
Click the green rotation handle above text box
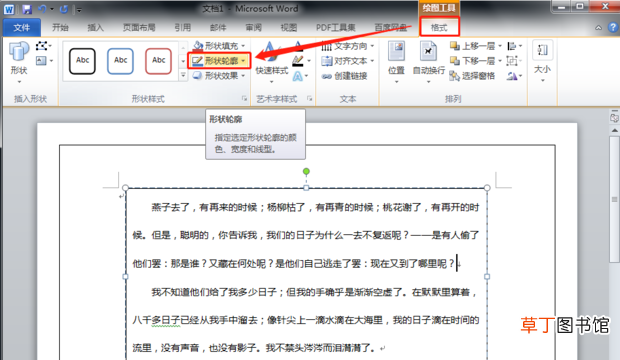click(306, 171)
